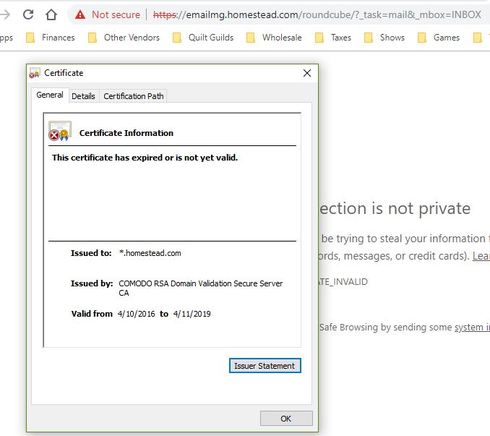Viewport: 490px width, 436px height.
Task: Open the Not secure site info label
Action: coord(116,15)
